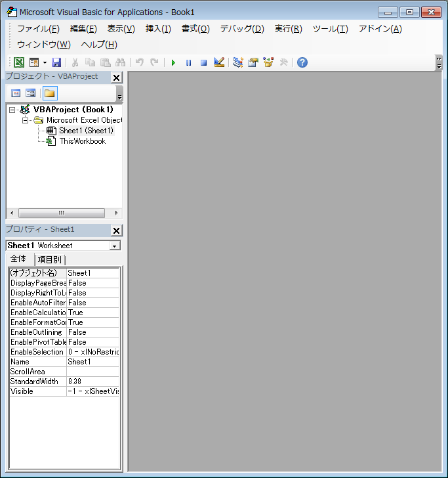
Task: Click StandardWidth value 8.38
Action: coord(93,381)
